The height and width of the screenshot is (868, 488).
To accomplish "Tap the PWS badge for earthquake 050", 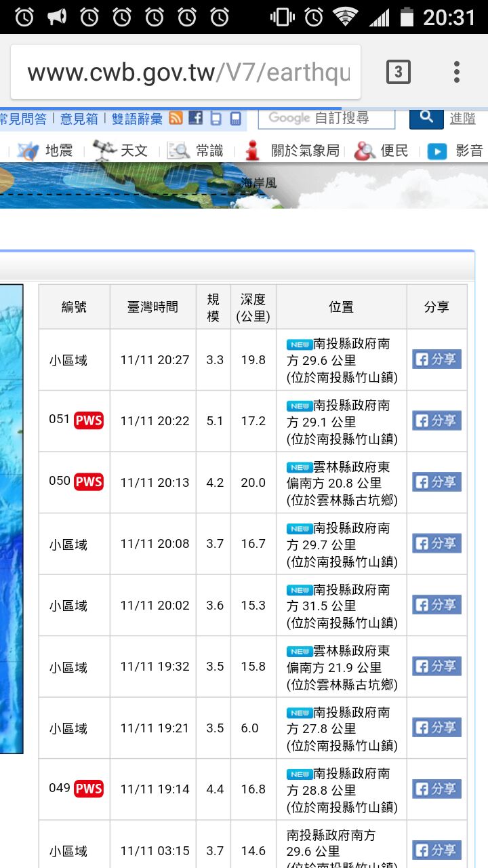I will coord(89,482).
